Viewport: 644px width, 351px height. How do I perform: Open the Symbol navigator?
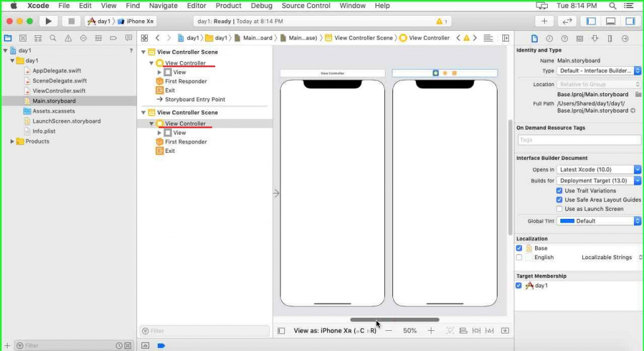click(38, 38)
